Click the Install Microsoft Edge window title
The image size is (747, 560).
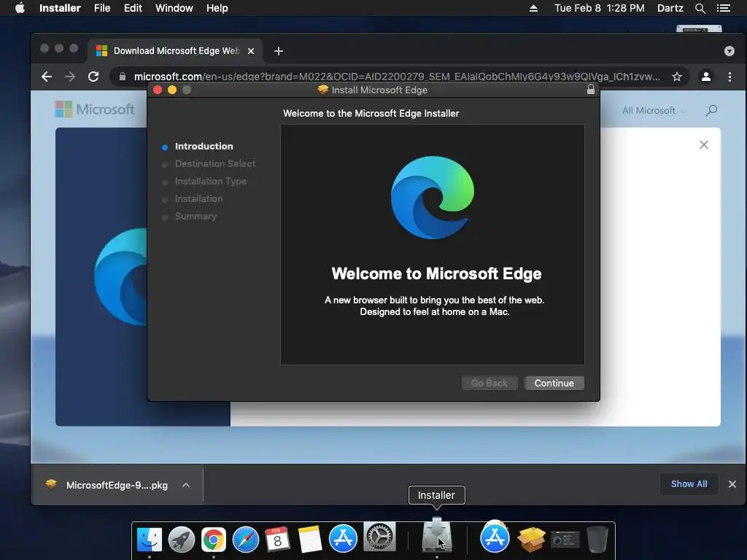(379, 90)
